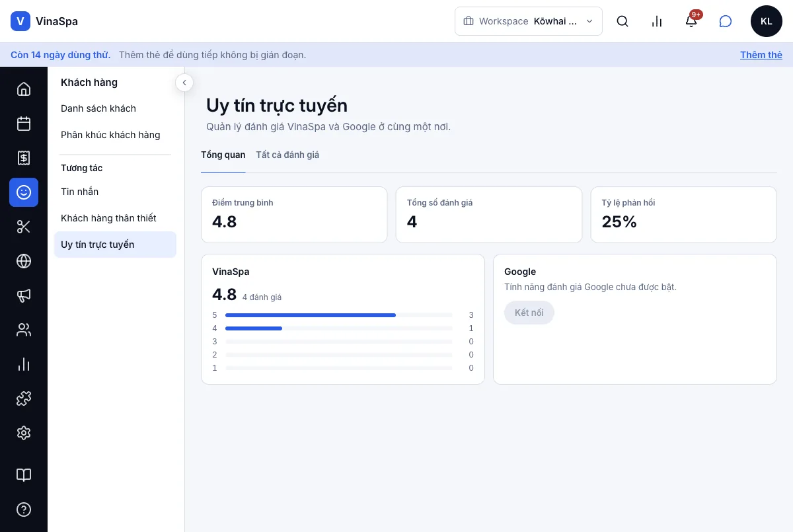Open the gear settings icon
Image resolution: width=793 pixels, height=532 pixels.
(24, 433)
